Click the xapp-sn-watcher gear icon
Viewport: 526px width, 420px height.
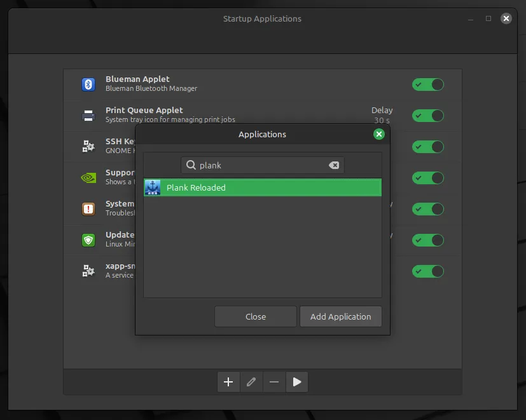[88, 271]
